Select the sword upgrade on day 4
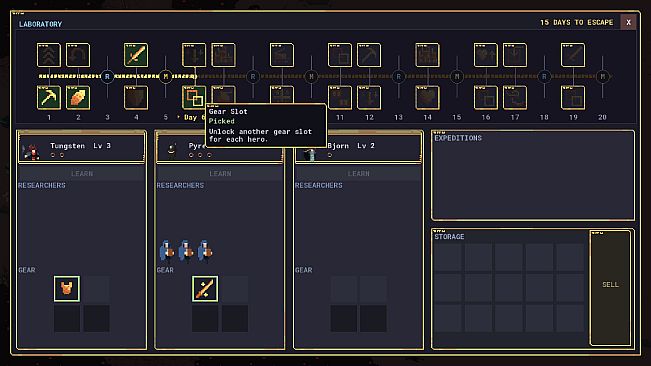The height and width of the screenshot is (366, 651). point(136,55)
